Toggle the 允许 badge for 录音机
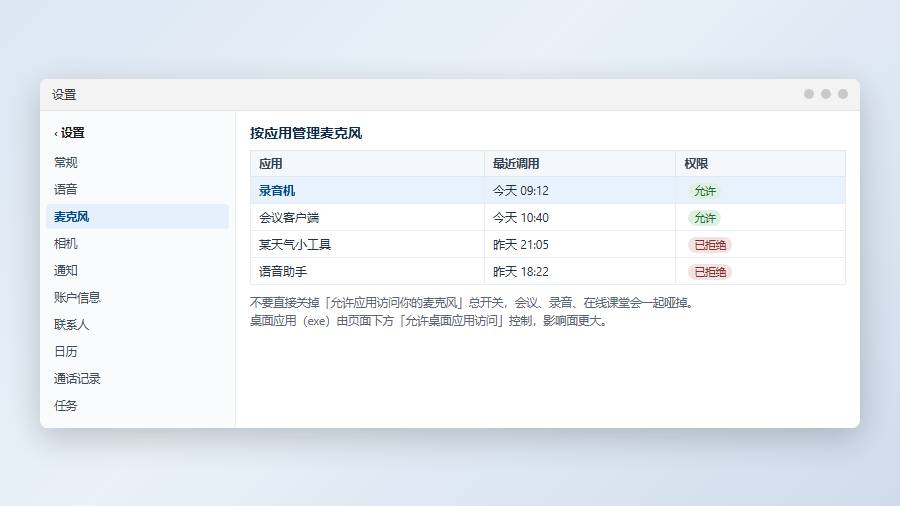Screen dimensions: 900x506 pyautogui.click(x=704, y=191)
